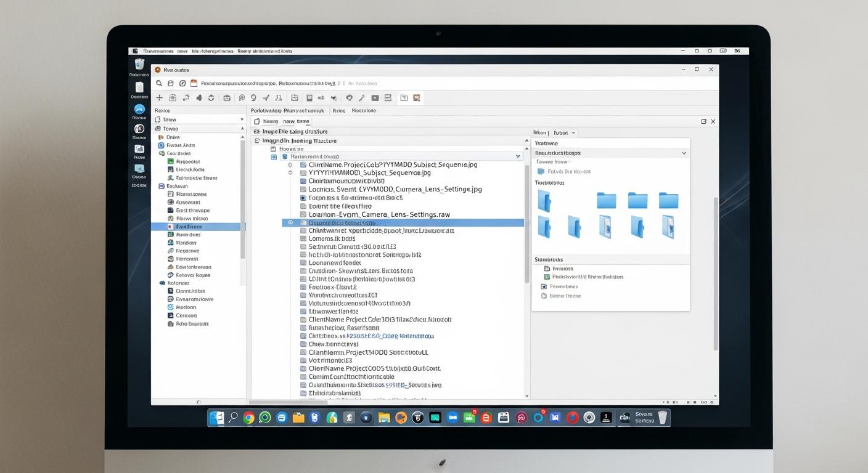This screenshot has height=473, width=868.
Task: Click the pencil edit icon in toolbar
Action: point(362,98)
